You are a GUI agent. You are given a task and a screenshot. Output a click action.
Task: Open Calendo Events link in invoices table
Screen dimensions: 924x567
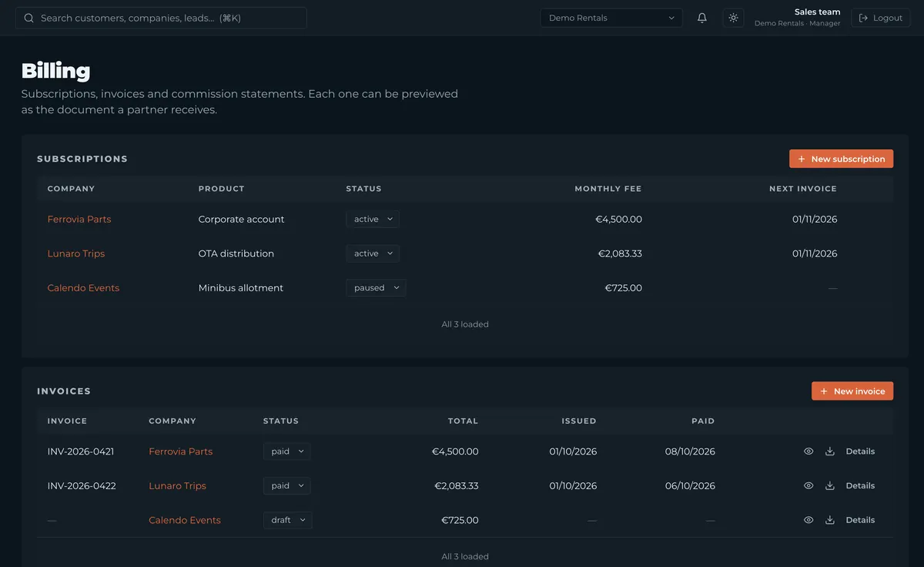pyautogui.click(x=185, y=520)
